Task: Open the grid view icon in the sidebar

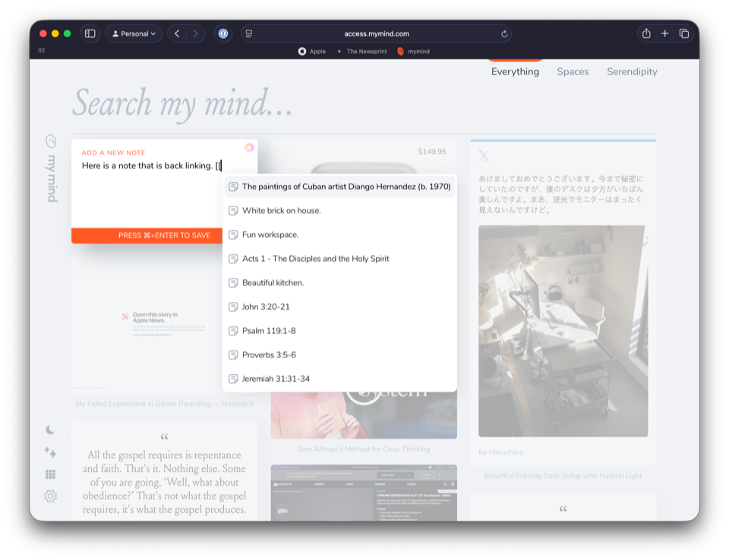Action: pyautogui.click(x=50, y=474)
